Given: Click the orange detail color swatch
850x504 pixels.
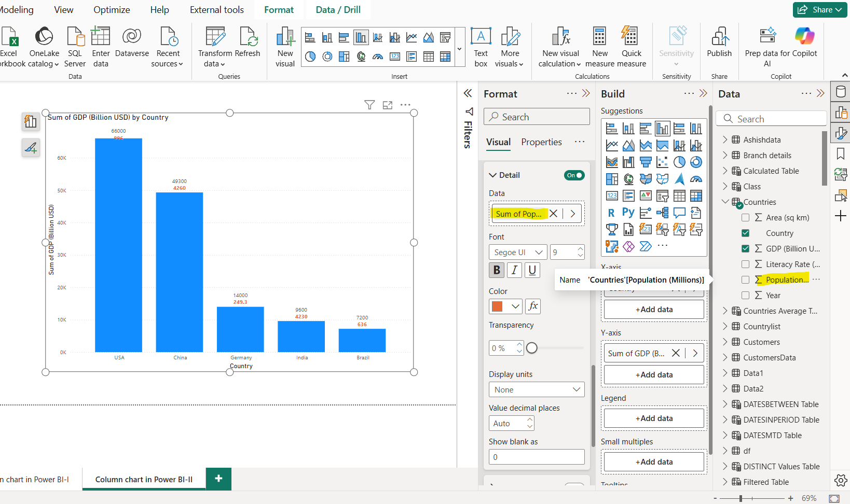Looking at the screenshot, I should [x=498, y=306].
